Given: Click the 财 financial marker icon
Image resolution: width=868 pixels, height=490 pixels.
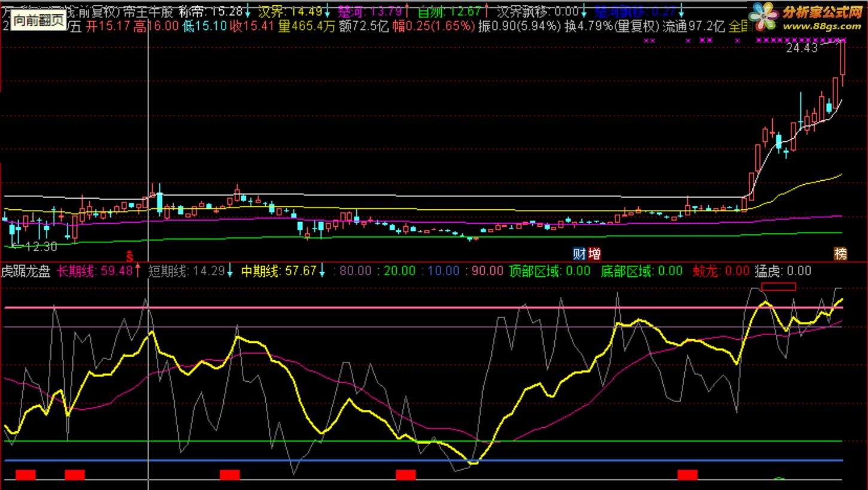Looking at the screenshot, I should point(579,254).
